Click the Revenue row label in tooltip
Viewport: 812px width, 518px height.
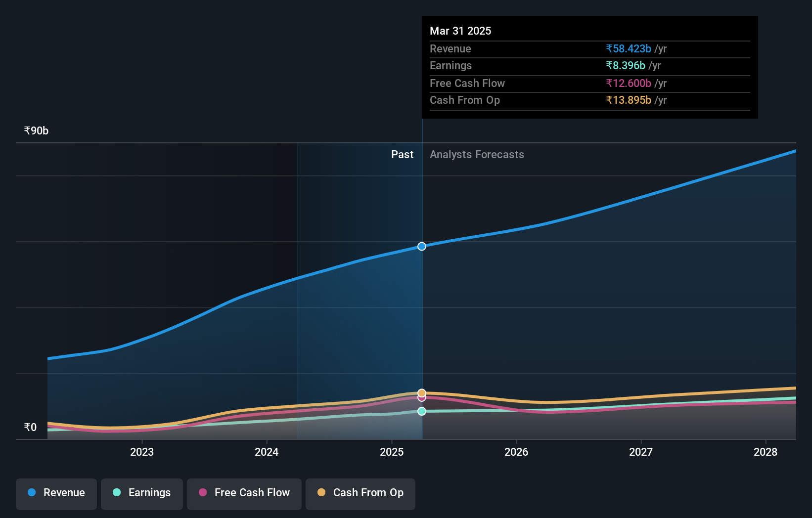click(450, 48)
